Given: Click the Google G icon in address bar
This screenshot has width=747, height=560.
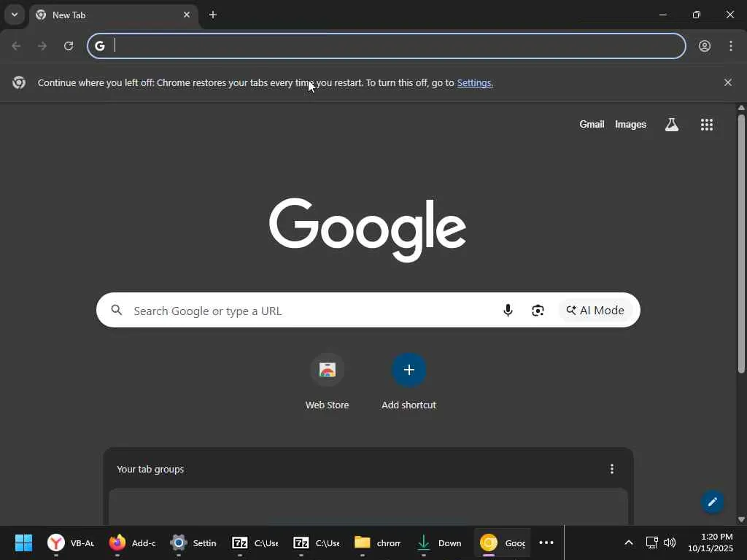Looking at the screenshot, I should [x=99, y=46].
